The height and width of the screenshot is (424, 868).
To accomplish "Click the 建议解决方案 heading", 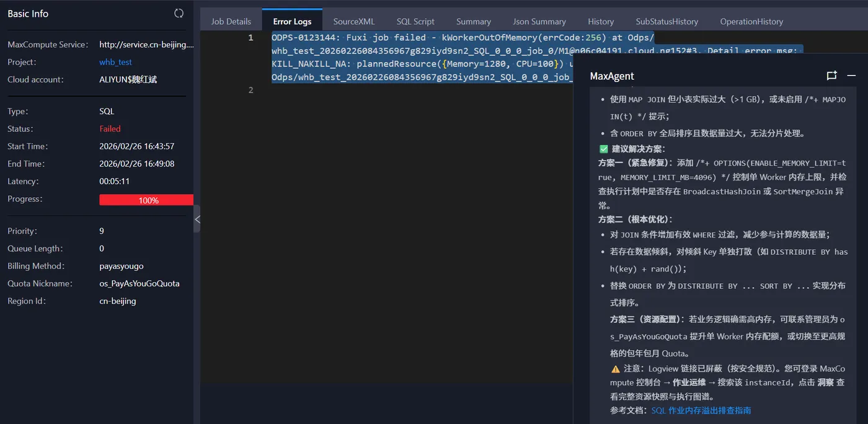I will (638, 149).
